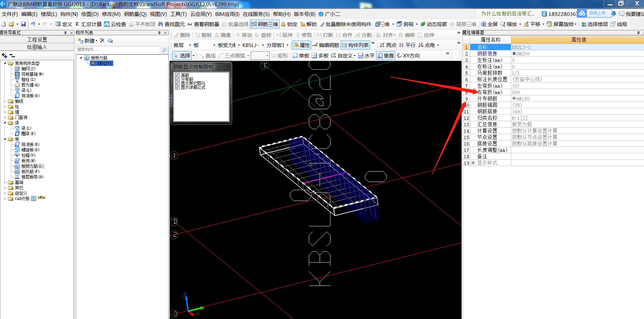644x319 pixels.
Task: Open the 钢筋量(Q) menu
Action: pyautogui.click(x=135, y=14)
